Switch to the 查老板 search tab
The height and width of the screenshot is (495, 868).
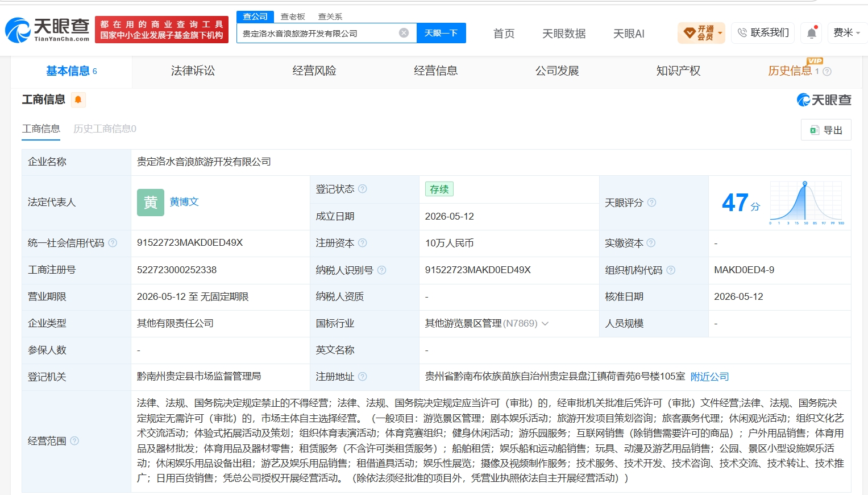pos(293,16)
